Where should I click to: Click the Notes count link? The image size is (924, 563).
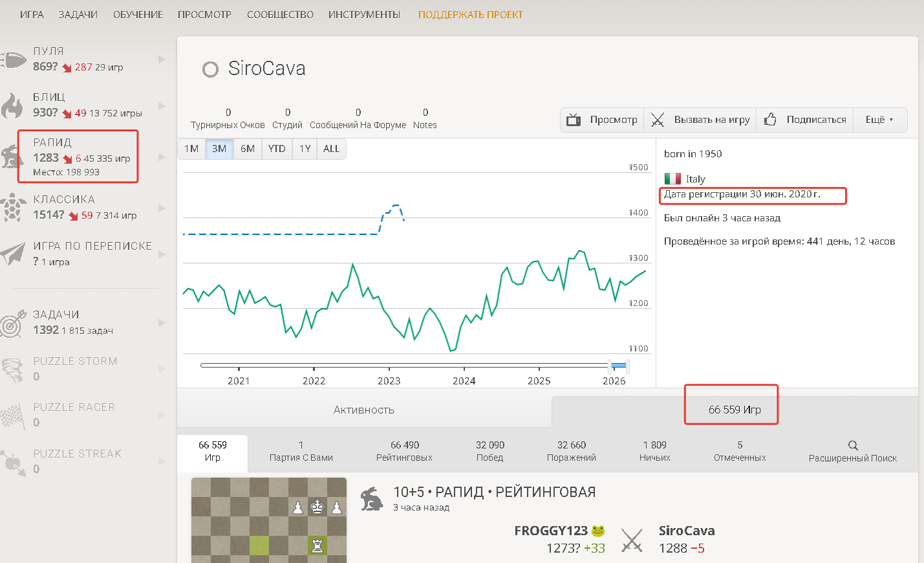point(425,118)
